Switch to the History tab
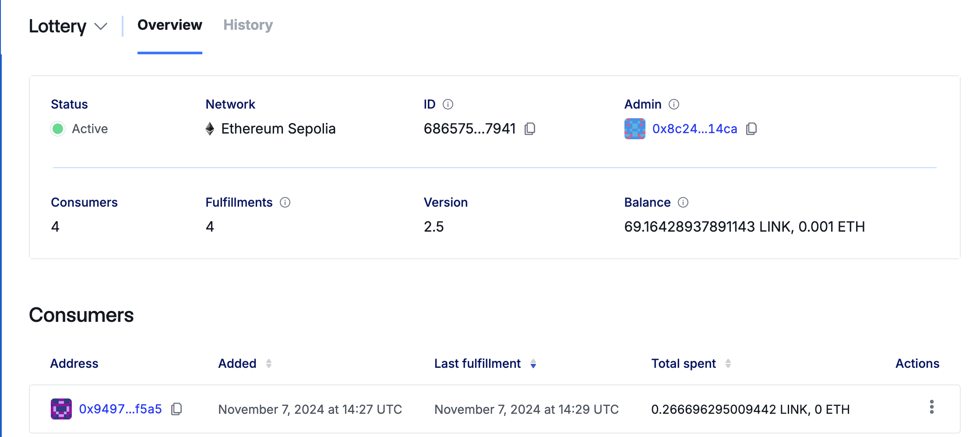The height and width of the screenshot is (437, 980). pyautogui.click(x=248, y=25)
